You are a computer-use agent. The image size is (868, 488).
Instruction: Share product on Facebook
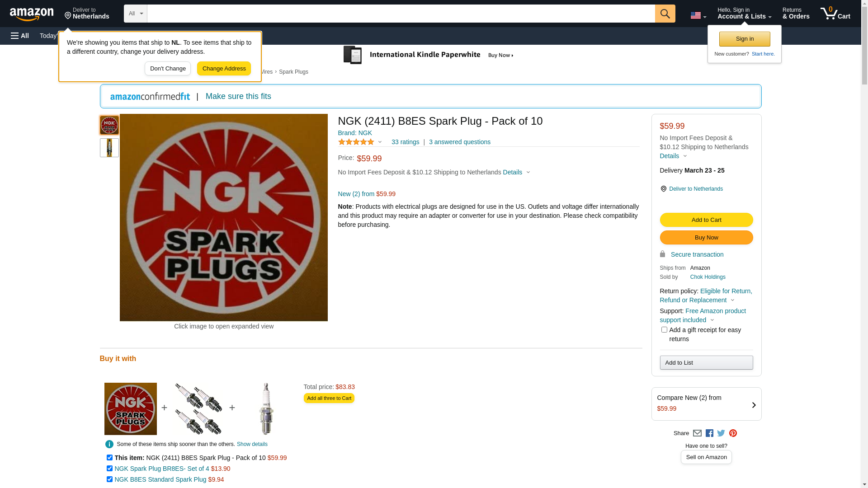709,433
